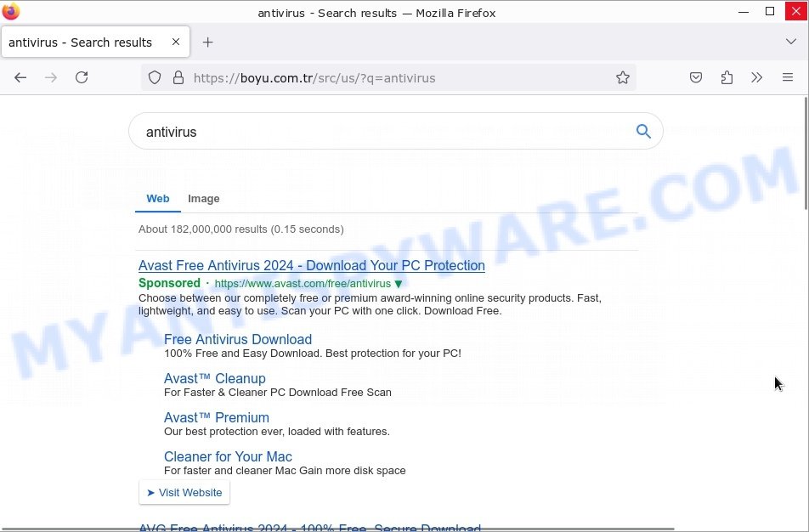Image resolution: width=809 pixels, height=532 pixels.
Task: Click the Visit Website button
Action: (184, 492)
